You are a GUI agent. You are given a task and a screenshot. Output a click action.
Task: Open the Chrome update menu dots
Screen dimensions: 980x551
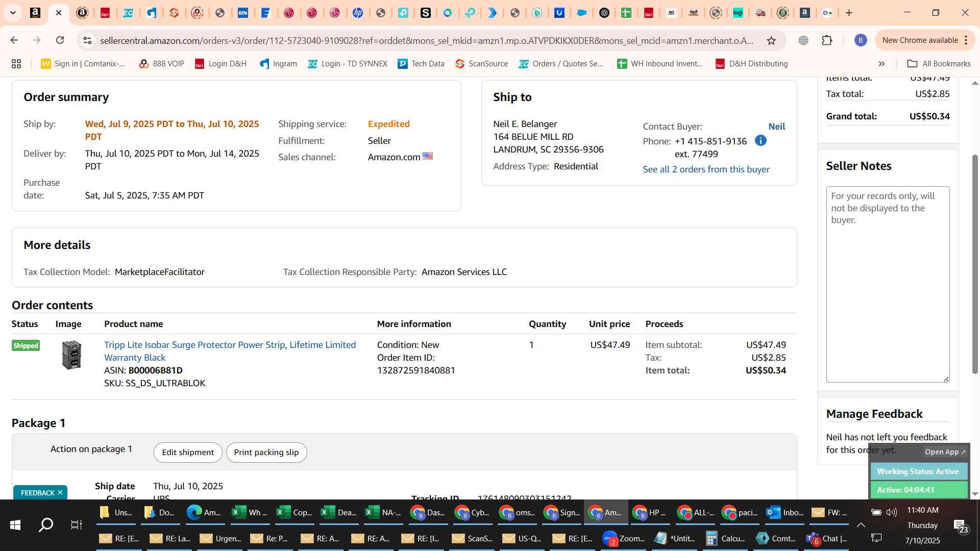point(966,40)
